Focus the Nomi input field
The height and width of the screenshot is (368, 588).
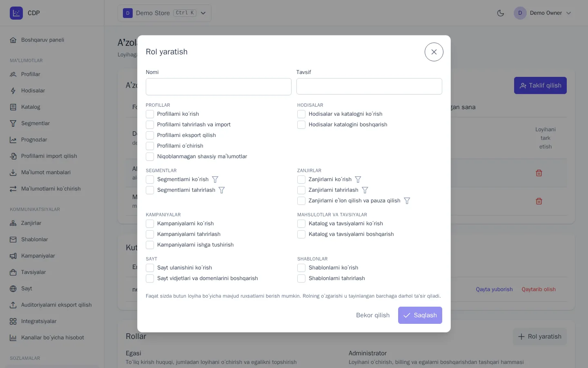click(218, 87)
